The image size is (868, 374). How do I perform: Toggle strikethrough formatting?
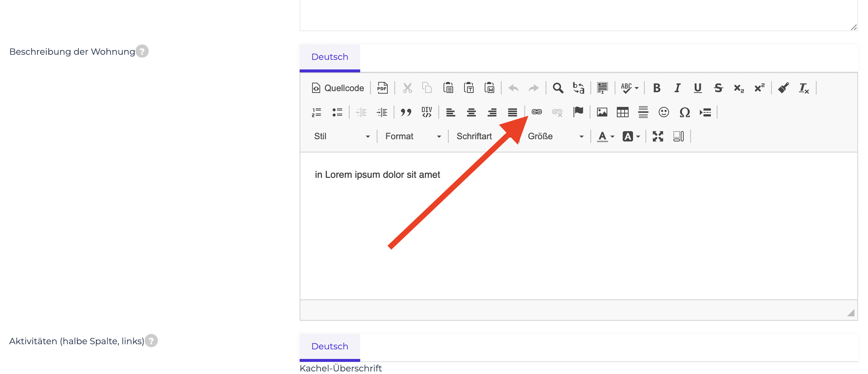coord(719,88)
